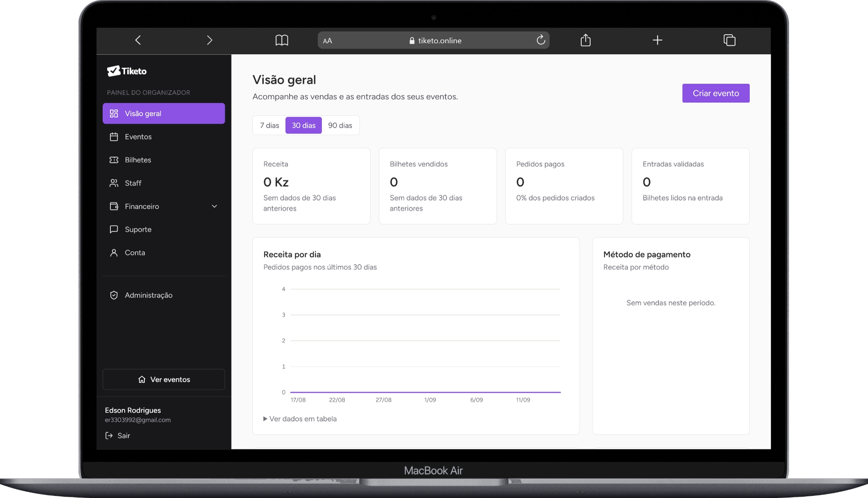868x498 pixels.
Task: Click the Bilhetes vendidos stat card
Action: click(x=438, y=186)
